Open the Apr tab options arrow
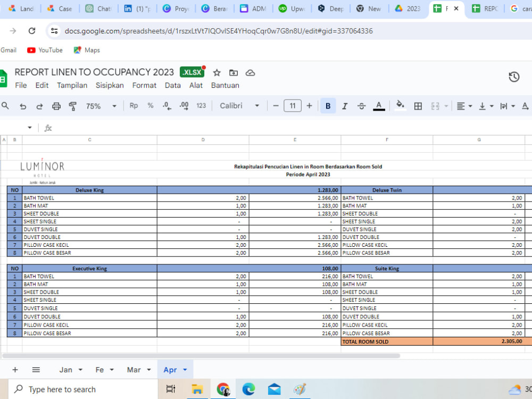The width and height of the screenshot is (532, 399). click(x=185, y=370)
